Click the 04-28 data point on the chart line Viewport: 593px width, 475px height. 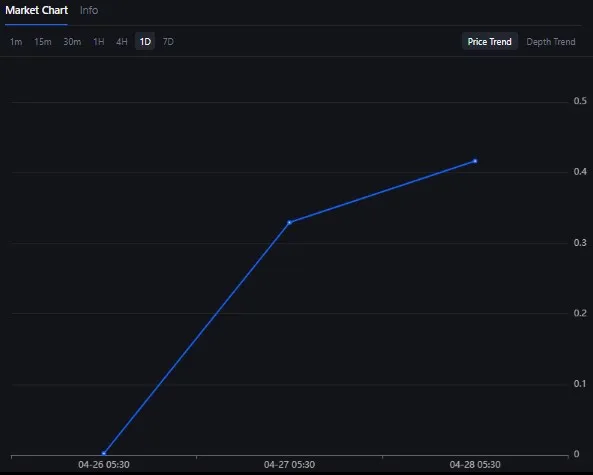[x=475, y=161]
